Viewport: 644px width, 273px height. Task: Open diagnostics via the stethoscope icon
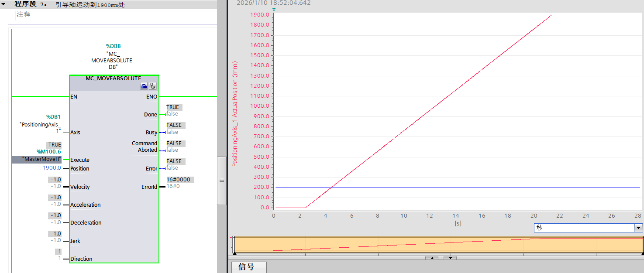coord(153,86)
